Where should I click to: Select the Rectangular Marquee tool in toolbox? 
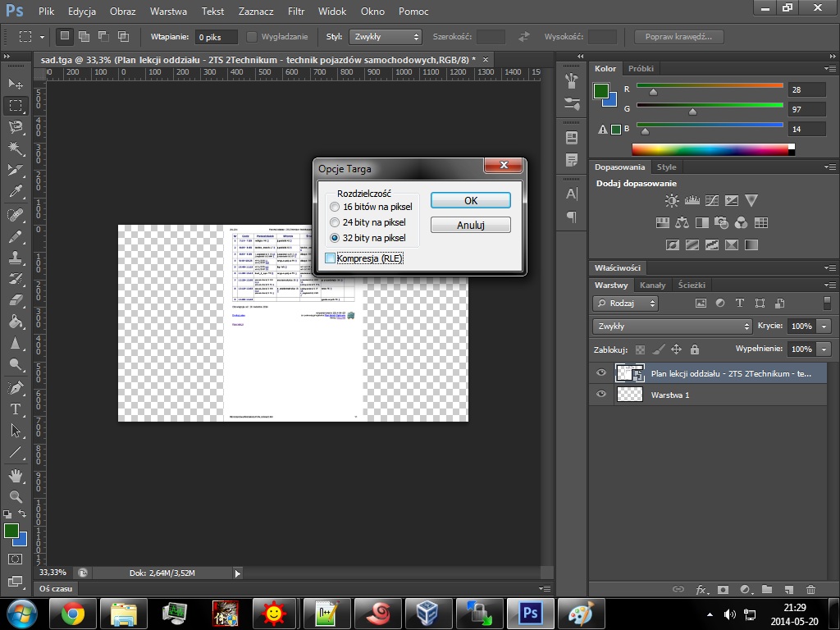click(16, 106)
